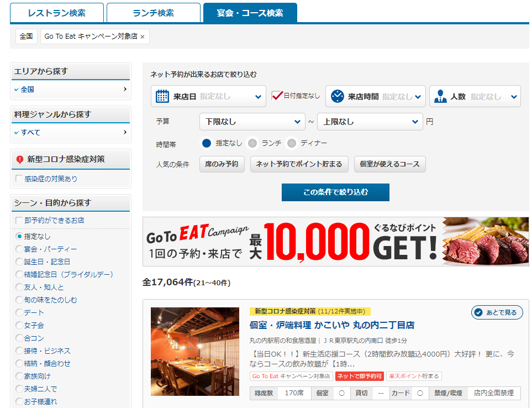Click the clock icon for 来店時間
532x408 pixels.
pos(337,96)
